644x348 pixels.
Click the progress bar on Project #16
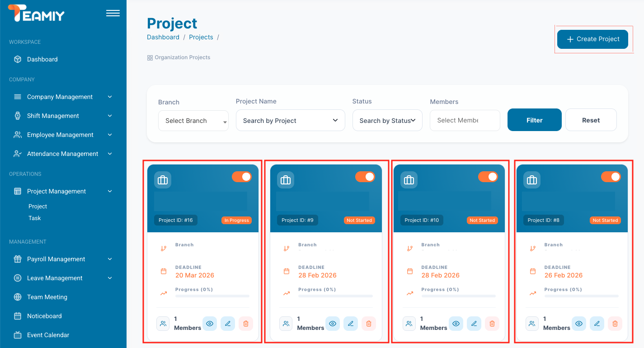tap(212, 296)
